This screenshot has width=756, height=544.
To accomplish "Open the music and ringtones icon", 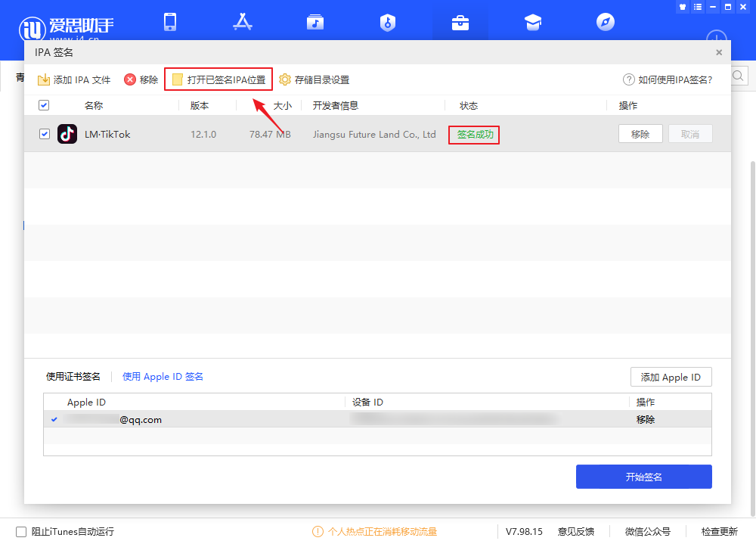I will tap(314, 22).
